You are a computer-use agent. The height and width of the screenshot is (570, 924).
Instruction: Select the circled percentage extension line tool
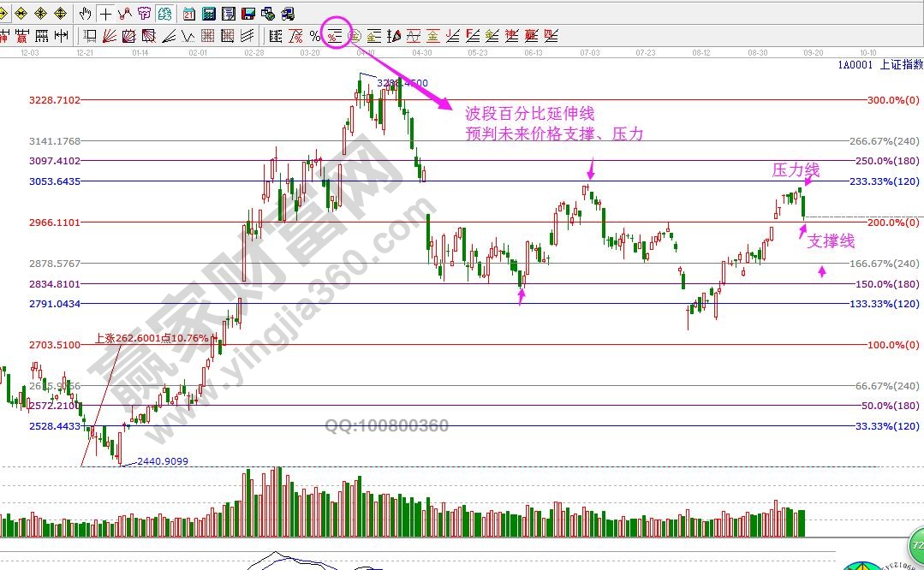pyautogui.click(x=335, y=36)
